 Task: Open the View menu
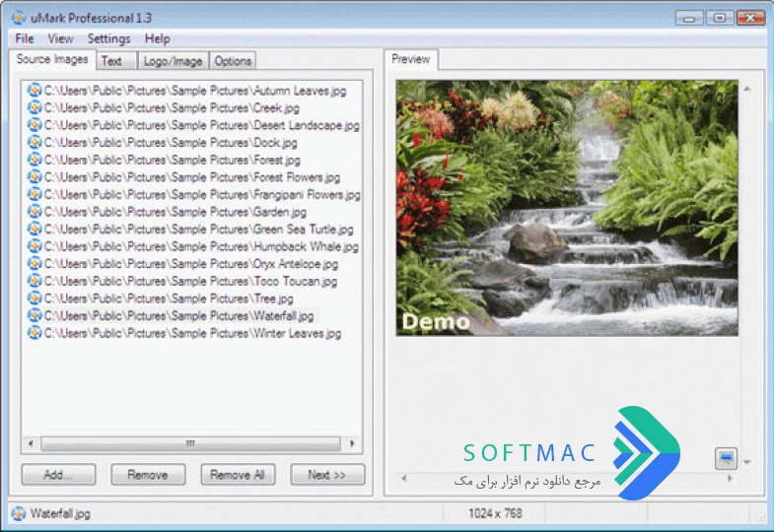(x=60, y=38)
